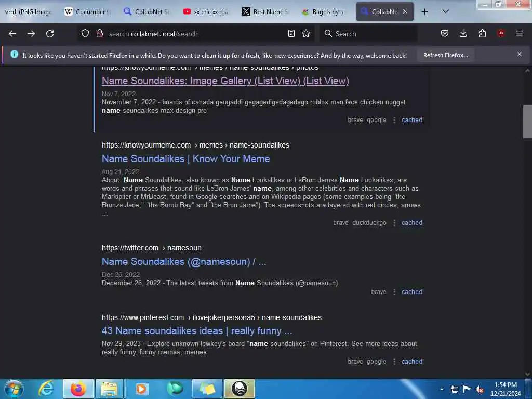Viewport: 532px width, 399px height.
Task: Expand more options dots for Know Your Meme result
Action: click(394, 223)
